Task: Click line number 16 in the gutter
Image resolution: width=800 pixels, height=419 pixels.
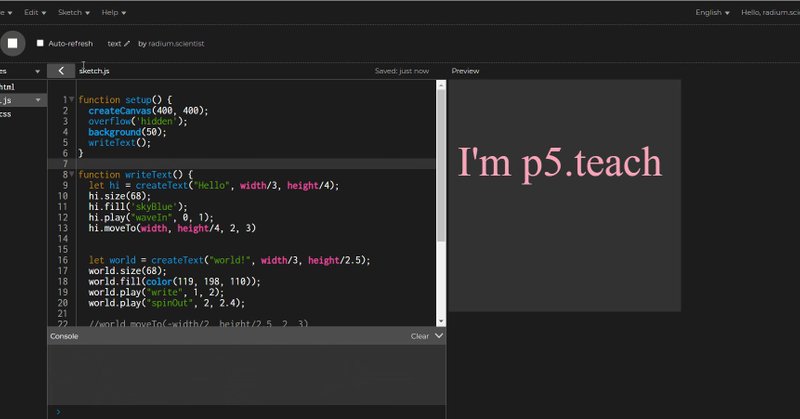Action: click(x=62, y=260)
